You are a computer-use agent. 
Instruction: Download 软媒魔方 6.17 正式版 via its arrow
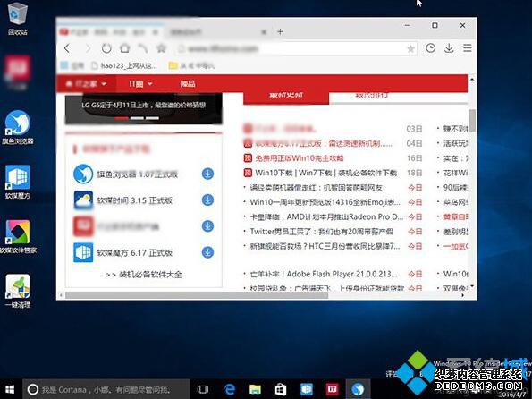pyautogui.click(x=207, y=252)
